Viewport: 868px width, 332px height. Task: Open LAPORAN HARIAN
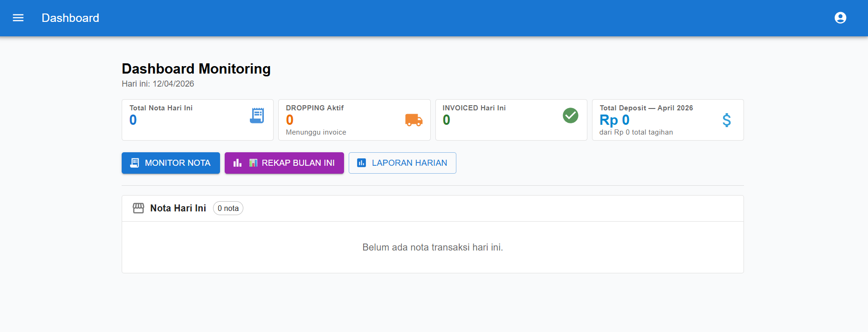click(x=402, y=163)
